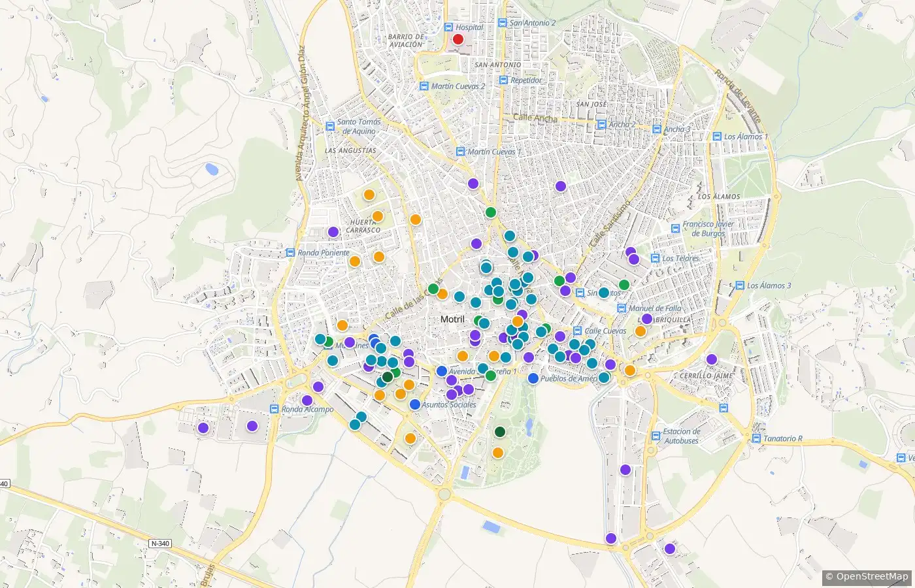Open the Calle Cuevas bus stop icon
Screen dimensions: 915x588
tap(577, 331)
